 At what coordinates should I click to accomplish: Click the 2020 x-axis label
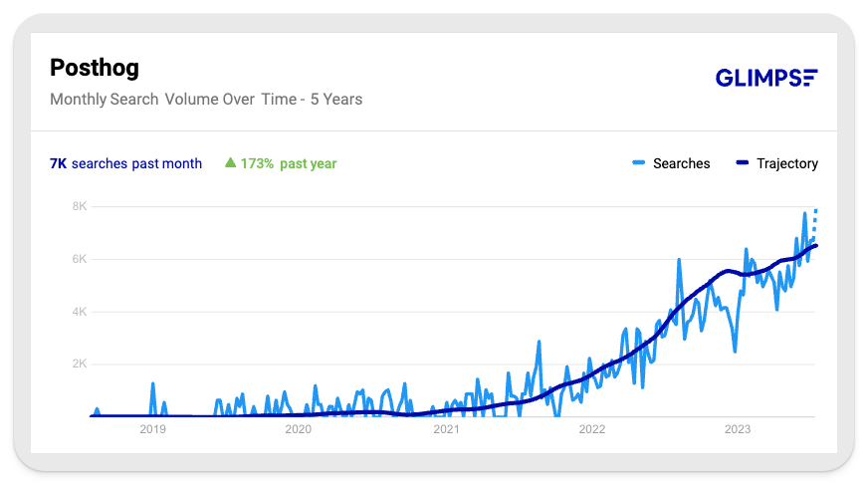(x=299, y=430)
